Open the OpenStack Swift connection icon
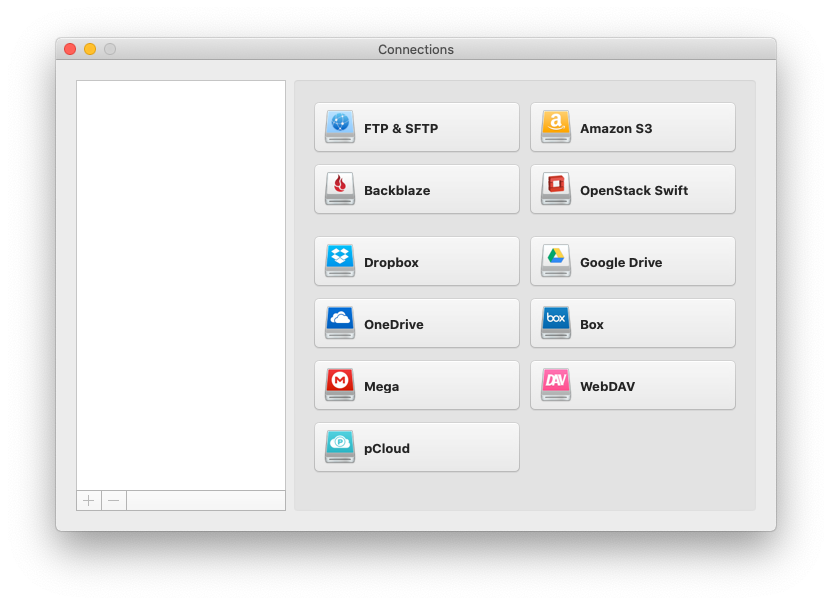 click(x=556, y=189)
